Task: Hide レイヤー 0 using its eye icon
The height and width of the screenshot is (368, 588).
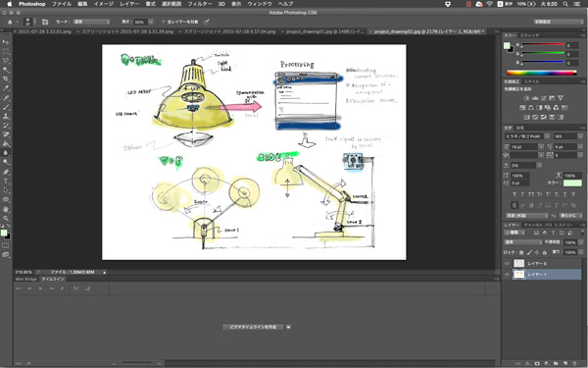Action: (x=507, y=264)
